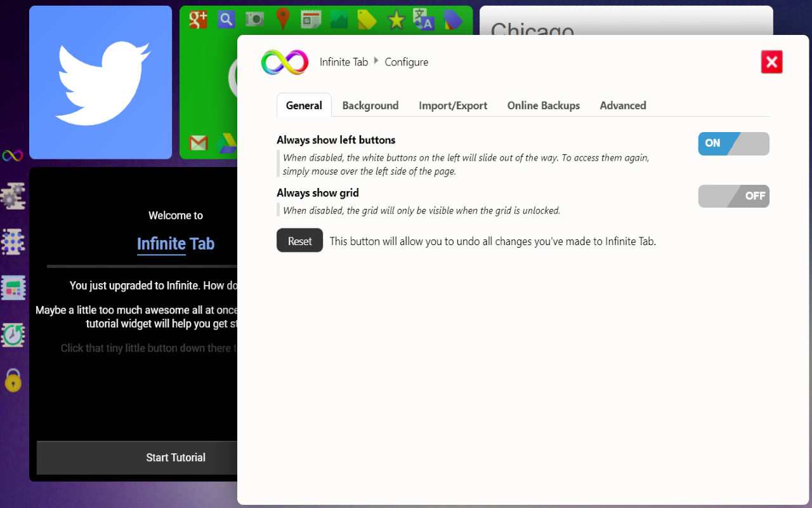The width and height of the screenshot is (812, 508).
Task: Click the blue tag icon in the green widget
Action: 452,20
